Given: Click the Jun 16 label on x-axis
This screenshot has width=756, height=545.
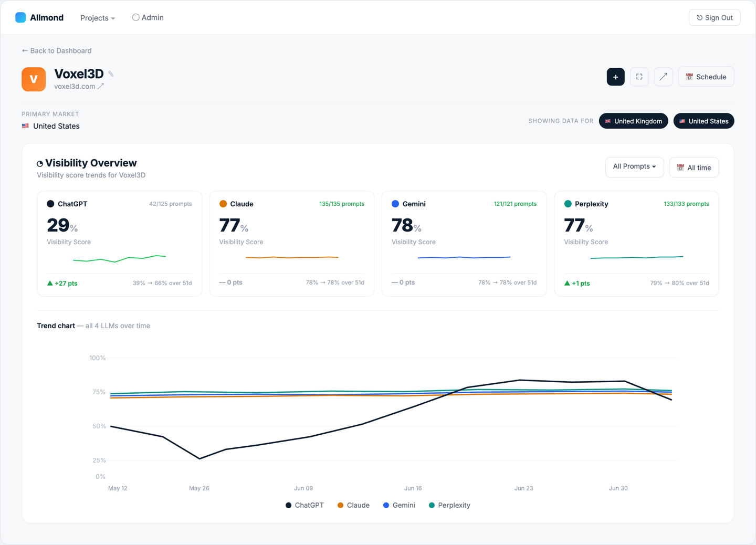Looking at the screenshot, I should click(413, 488).
